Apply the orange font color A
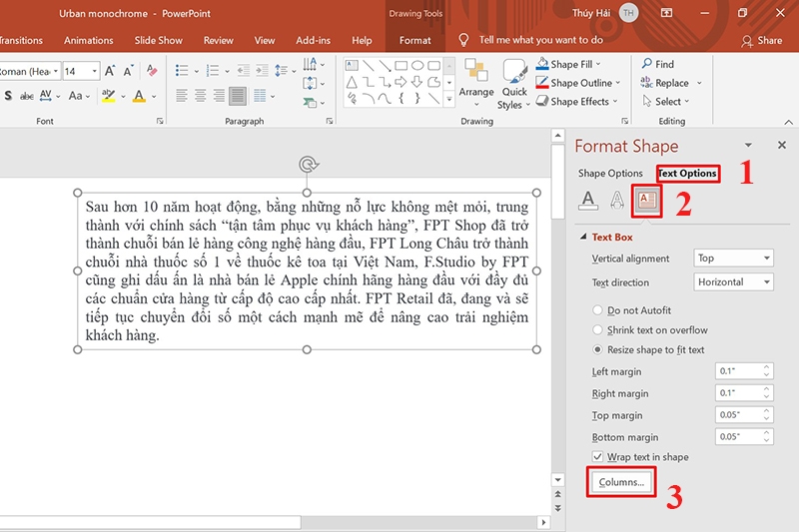This screenshot has width=799, height=532. pos(139,95)
